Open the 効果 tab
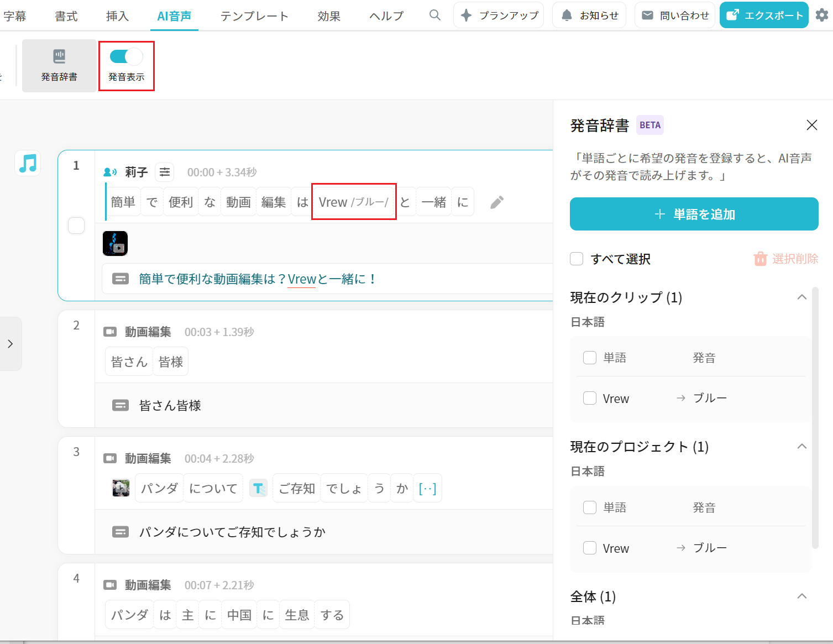 pos(329,16)
